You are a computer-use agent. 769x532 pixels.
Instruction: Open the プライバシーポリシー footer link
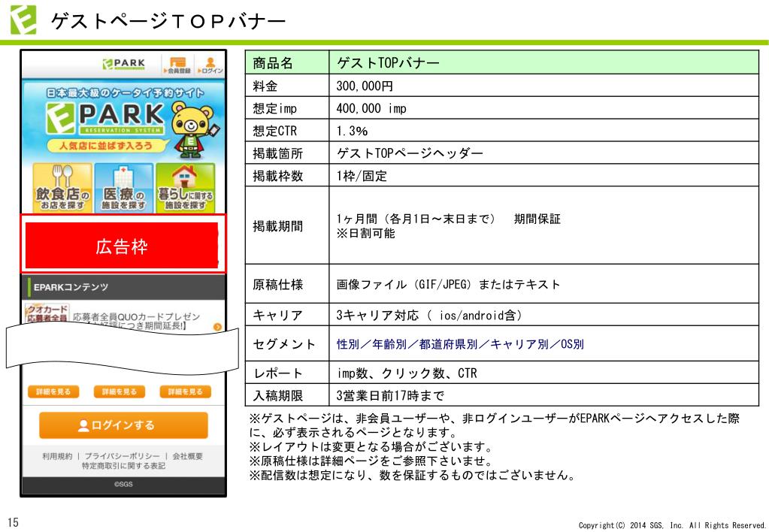pyautogui.click(x=122, y=456)
